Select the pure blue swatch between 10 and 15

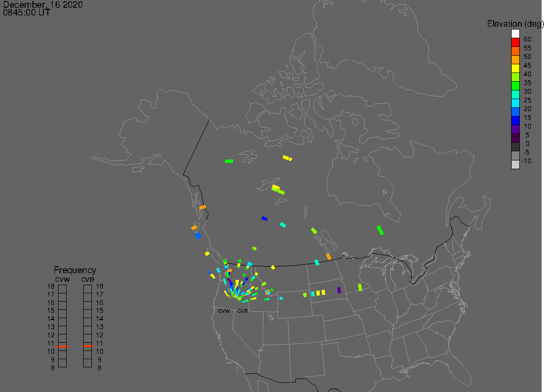[x=515, y=120]
